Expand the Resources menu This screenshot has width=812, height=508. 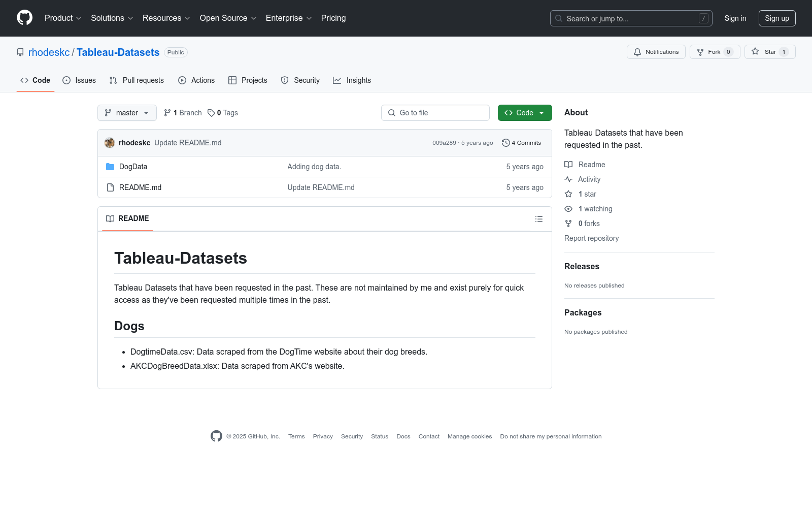[x=166, y=18]
